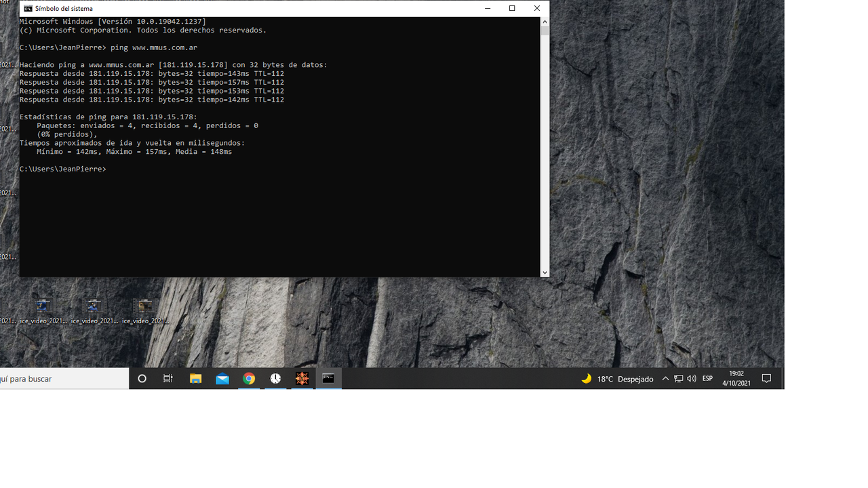Open Google Chrome from the taskbar
Screen dimensions: 868x488
click(x=249, y=379)
